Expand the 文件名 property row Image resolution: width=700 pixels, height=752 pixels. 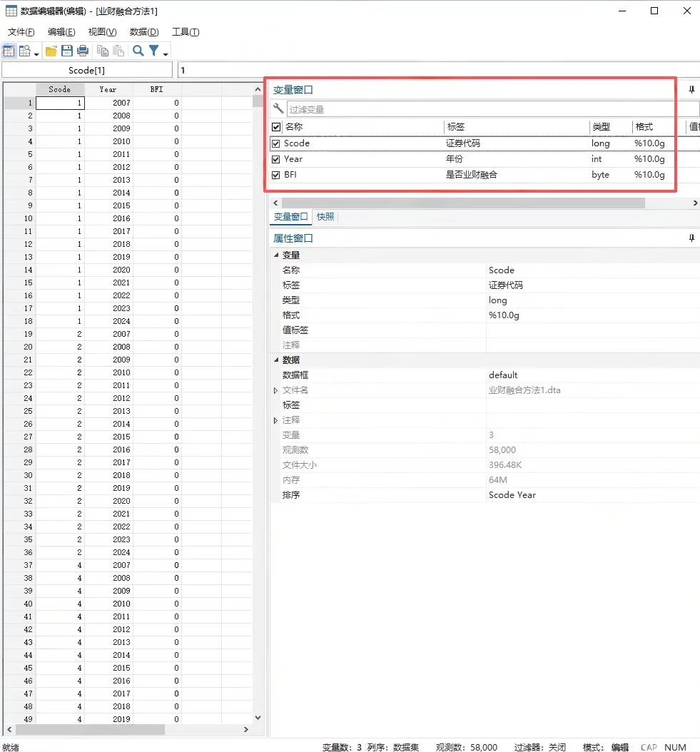pyautogui.click(x=276, y=390)
